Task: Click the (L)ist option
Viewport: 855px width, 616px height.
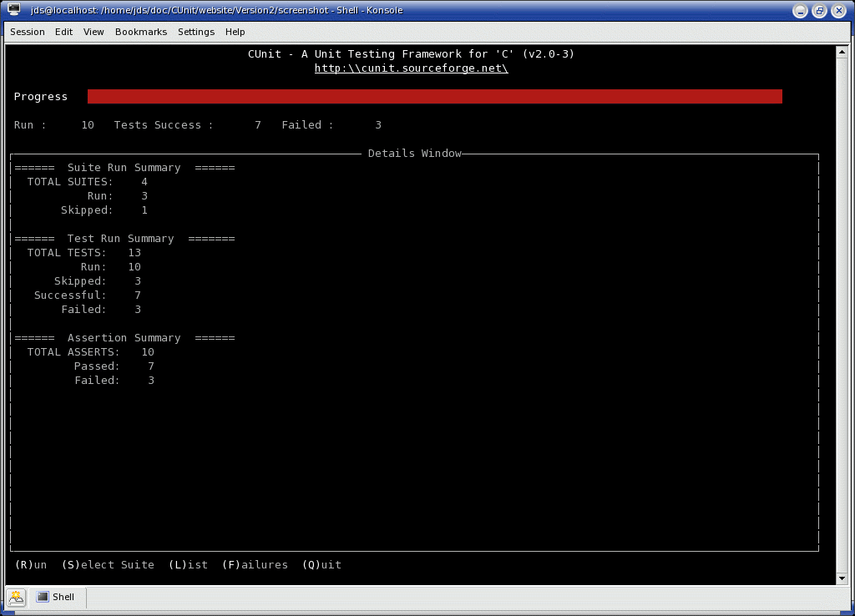Action: click(188, 565)
